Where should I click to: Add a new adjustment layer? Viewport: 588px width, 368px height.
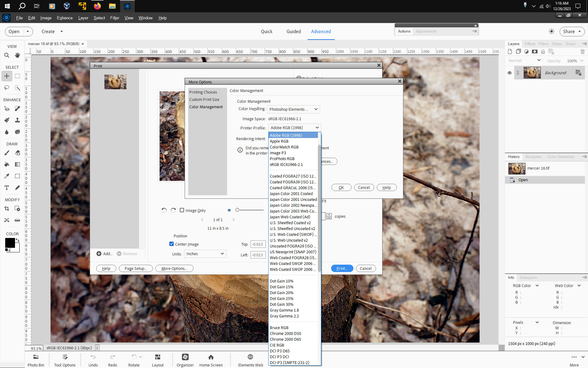coord(527,52)
